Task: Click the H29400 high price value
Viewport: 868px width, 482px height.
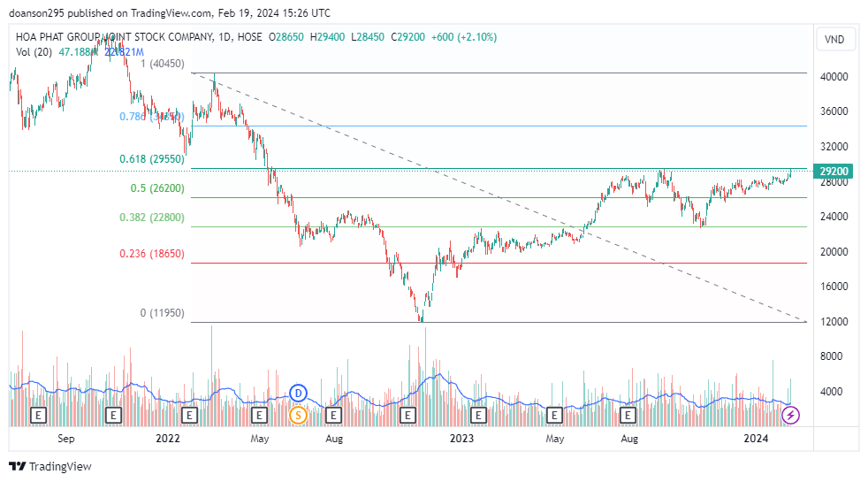Action: [x=327, y=37]
